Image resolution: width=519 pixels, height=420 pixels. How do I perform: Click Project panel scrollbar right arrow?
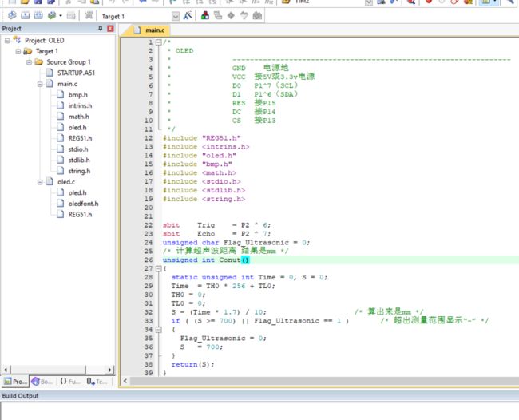pos(110,370)
